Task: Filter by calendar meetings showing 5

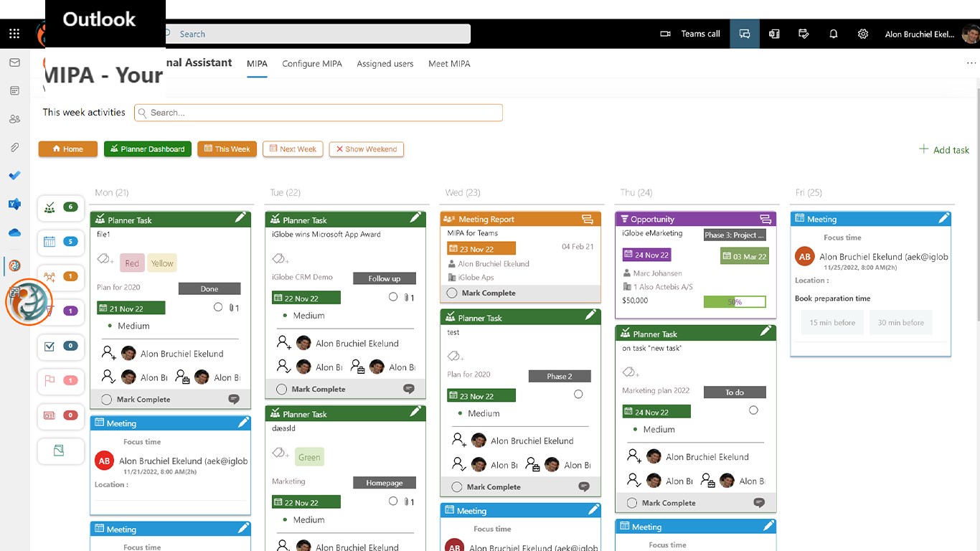Action: (x=61, y=242)
